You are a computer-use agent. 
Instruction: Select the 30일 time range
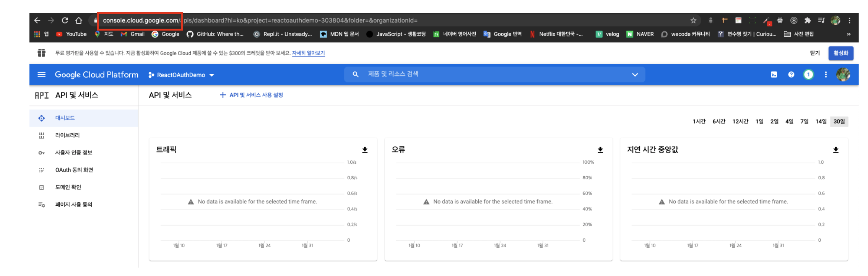coord(839,121)
